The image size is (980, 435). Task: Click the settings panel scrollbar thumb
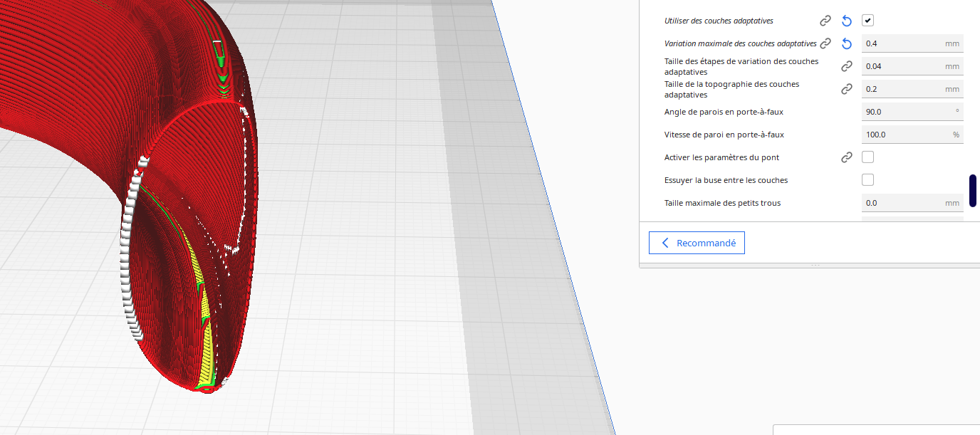coord(972,191)
